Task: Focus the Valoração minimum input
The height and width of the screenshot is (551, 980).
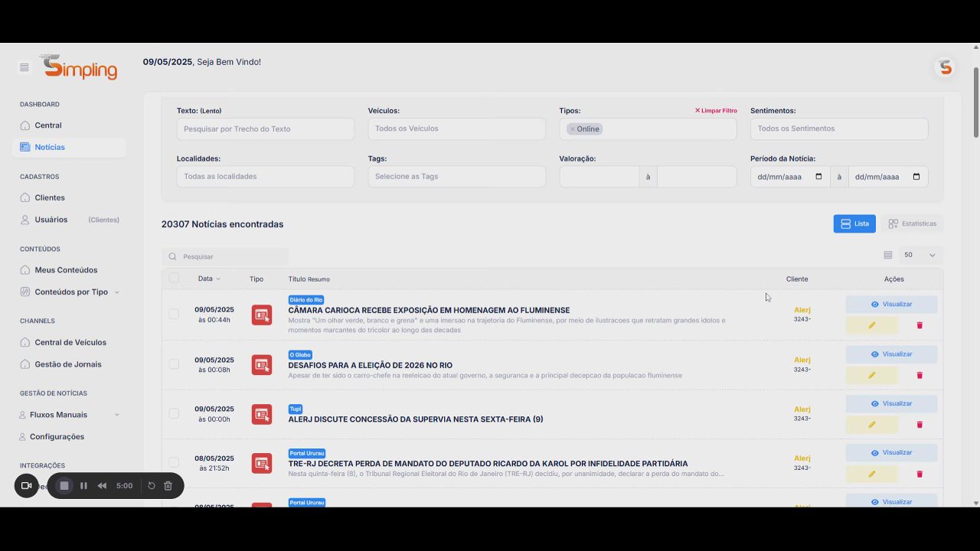Action: point(599,177)
